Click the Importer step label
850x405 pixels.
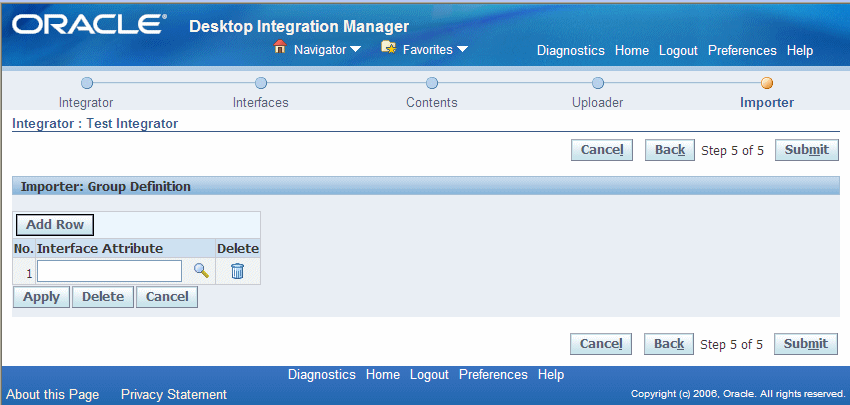[767, 102]
